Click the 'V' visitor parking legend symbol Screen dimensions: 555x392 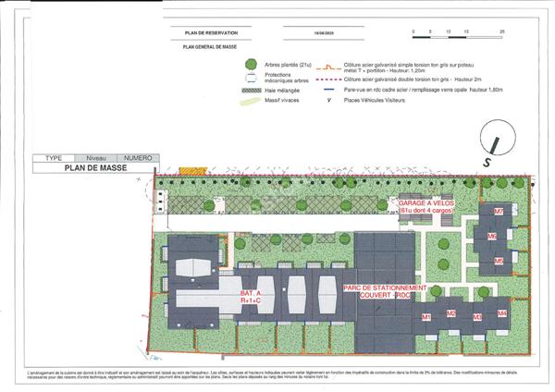click(327, 99)
